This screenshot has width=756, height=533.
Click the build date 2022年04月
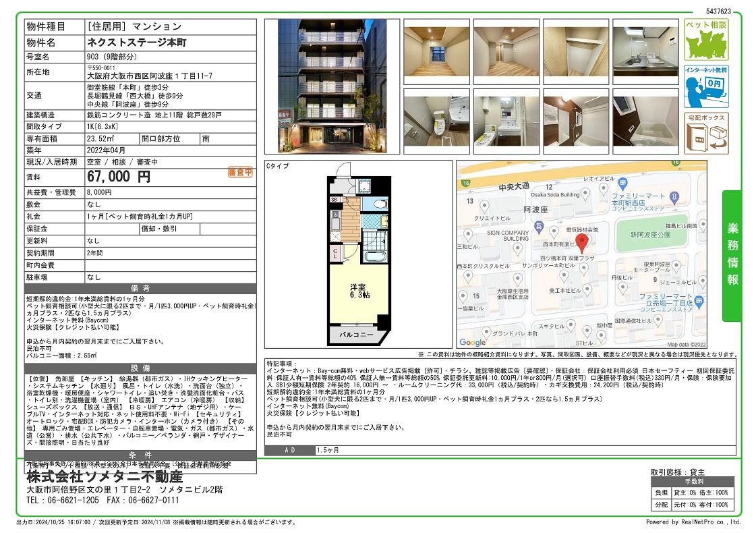pos(106,150)
